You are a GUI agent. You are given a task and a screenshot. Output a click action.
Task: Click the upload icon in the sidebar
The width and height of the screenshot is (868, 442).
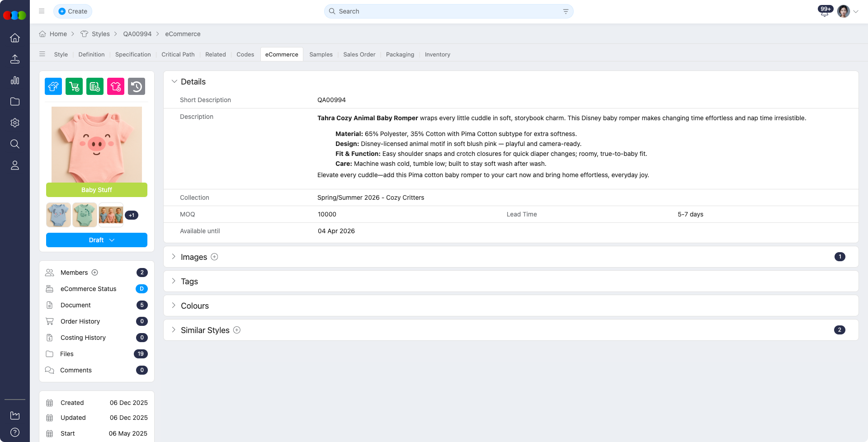(15, 59)
